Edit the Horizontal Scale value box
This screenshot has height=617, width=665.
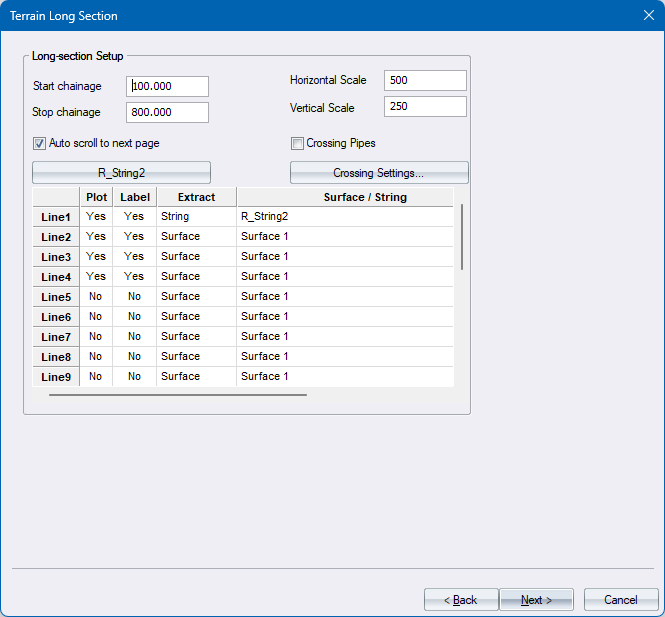(425, 80)
